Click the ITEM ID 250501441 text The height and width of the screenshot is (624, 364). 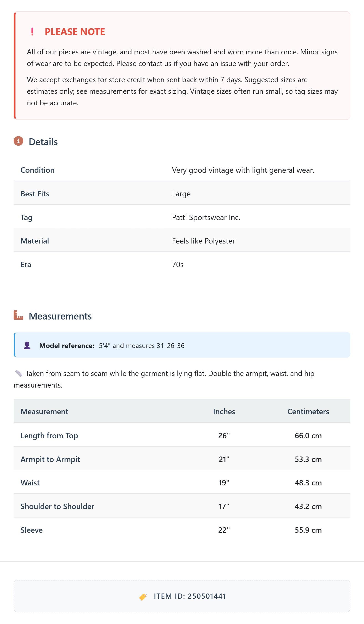[x=190, y=596]
